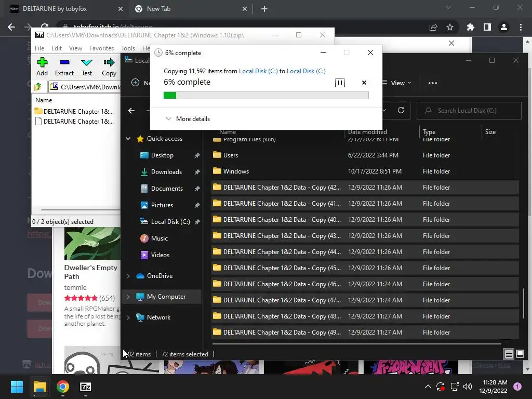
Task: Select DELTARUNE Data - Copy (42 folder
Action: click(x=365, y=187)
